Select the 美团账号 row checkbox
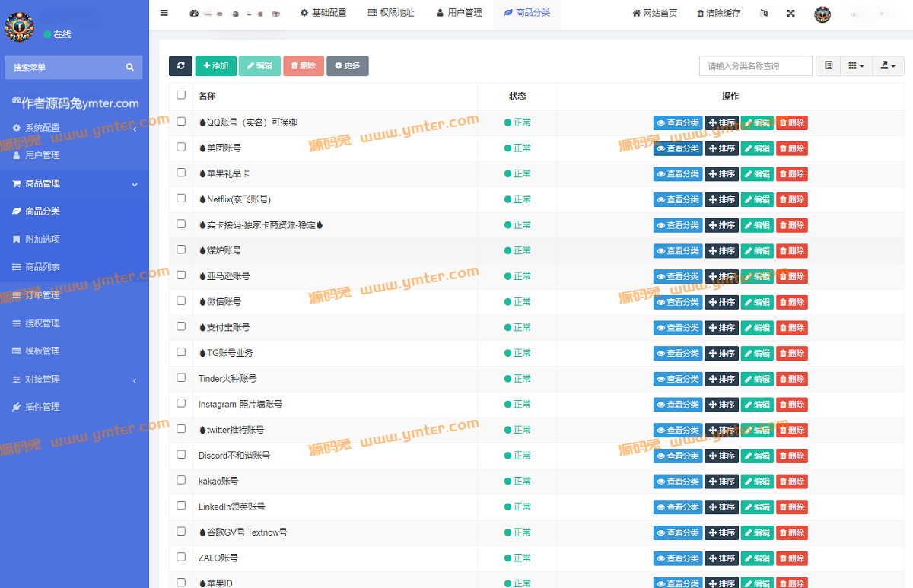The height and width of the screenshot is (588, 913). 181,147
